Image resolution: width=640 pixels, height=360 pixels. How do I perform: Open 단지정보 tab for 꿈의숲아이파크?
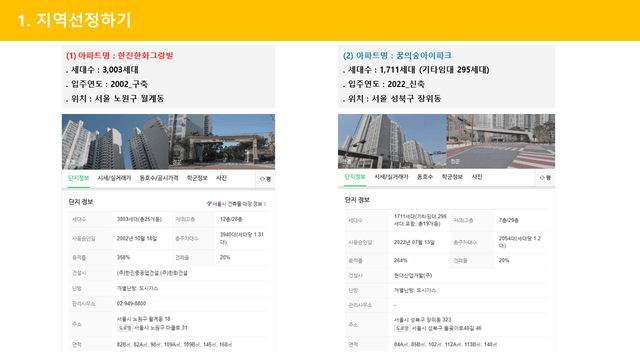click(355, 177)
